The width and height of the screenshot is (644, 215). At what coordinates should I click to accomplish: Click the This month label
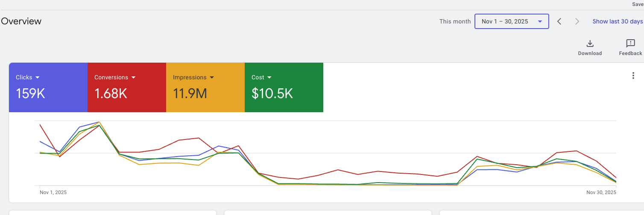point(455,21)
